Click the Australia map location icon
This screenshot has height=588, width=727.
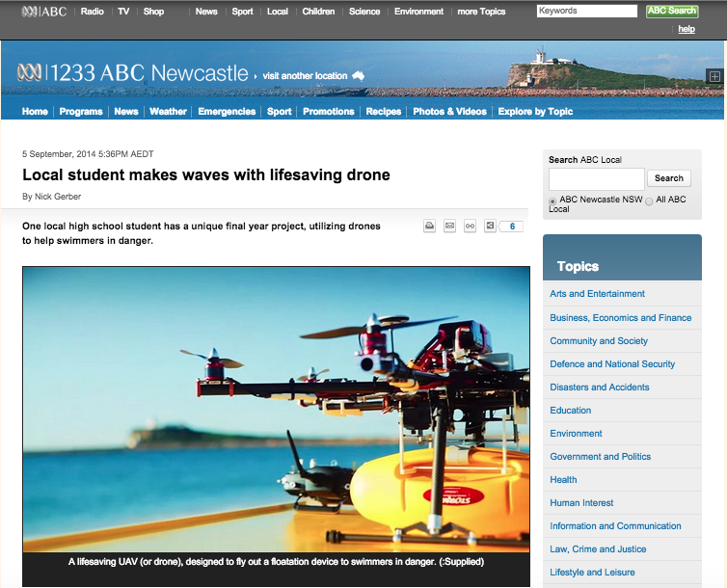point(358,75)
